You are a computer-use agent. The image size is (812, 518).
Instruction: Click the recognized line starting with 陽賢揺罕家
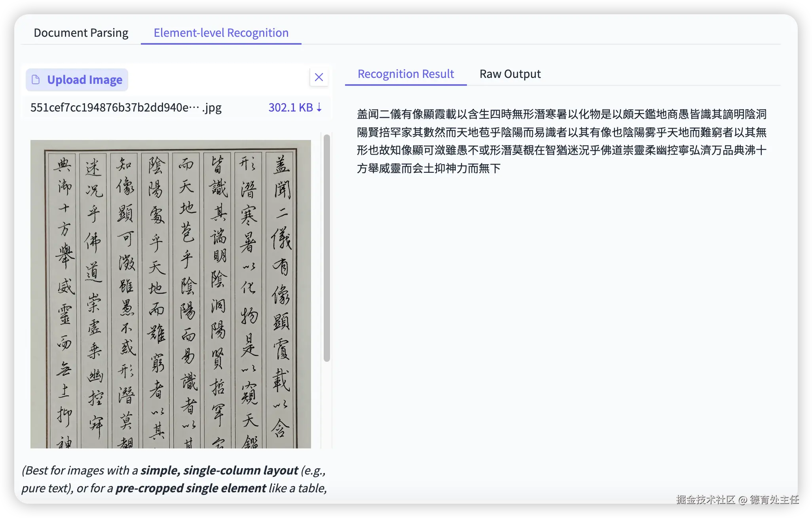point(562,132)
